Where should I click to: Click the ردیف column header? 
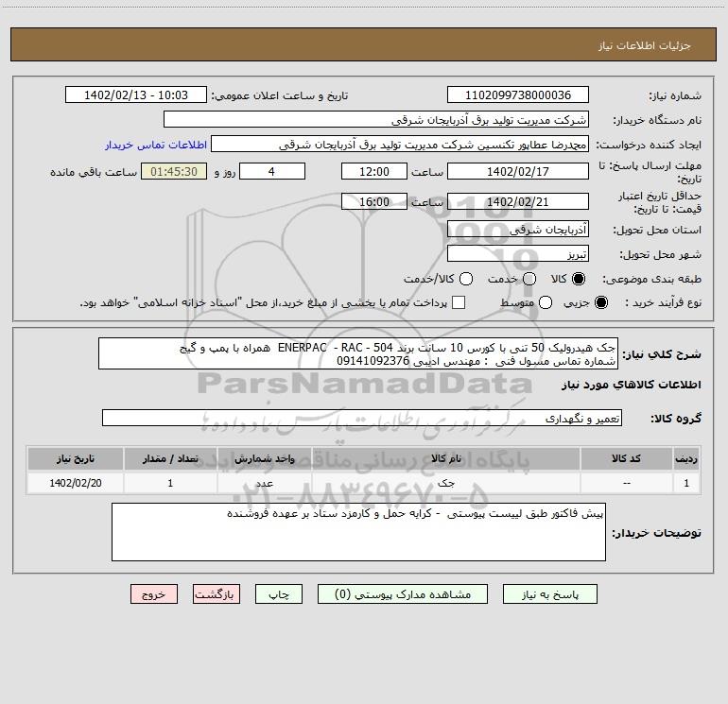pyautogui.click(x=686, y=459)
